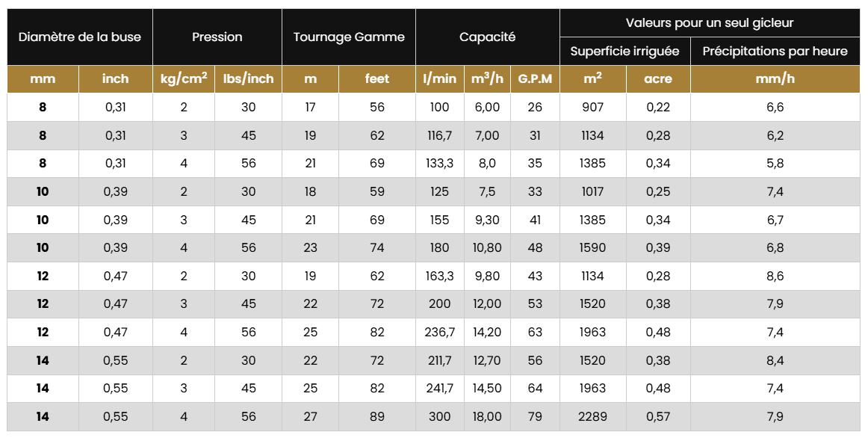Click the "kg/cm²" unit header
Viewport: 868px width, 438px height.
coord(184,78)
